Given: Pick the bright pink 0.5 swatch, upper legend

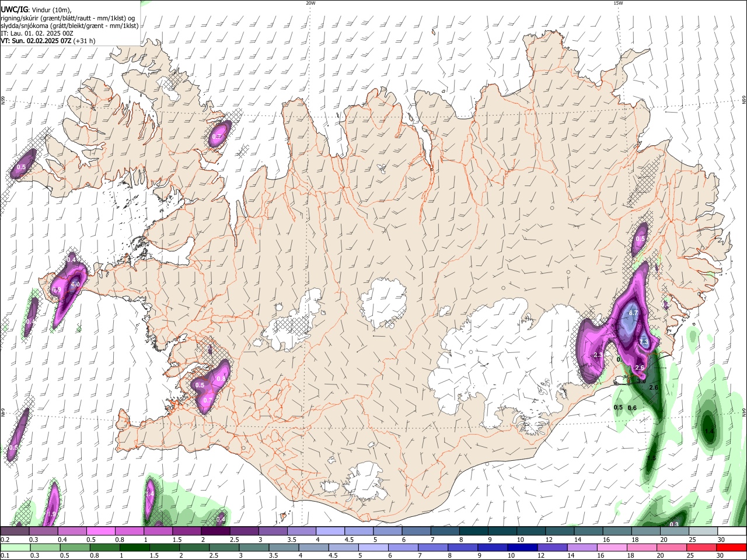Looking at the screenshot, I should 100,531.
